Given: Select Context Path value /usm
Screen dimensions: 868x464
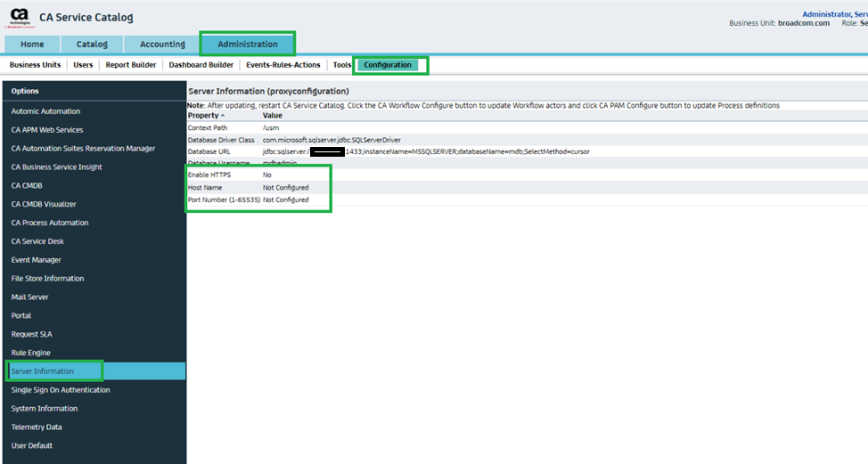Looking at the screenshot, I should click(271, 127).
